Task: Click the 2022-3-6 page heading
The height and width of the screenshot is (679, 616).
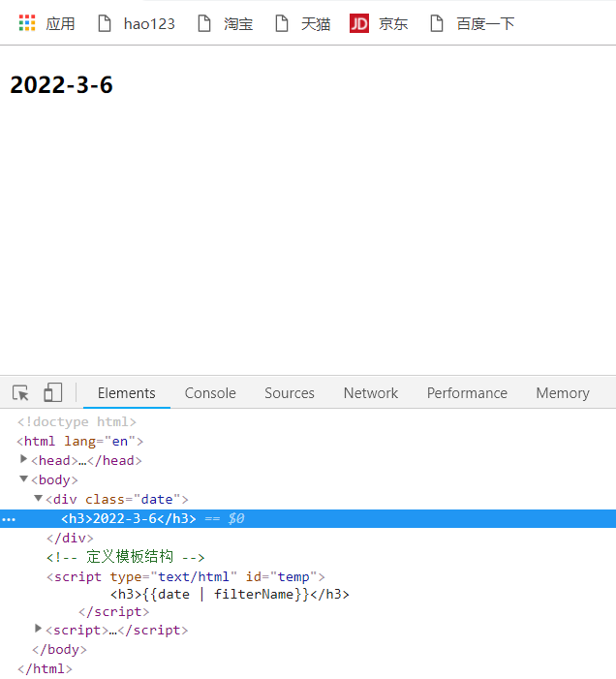Action: (61, 84)
